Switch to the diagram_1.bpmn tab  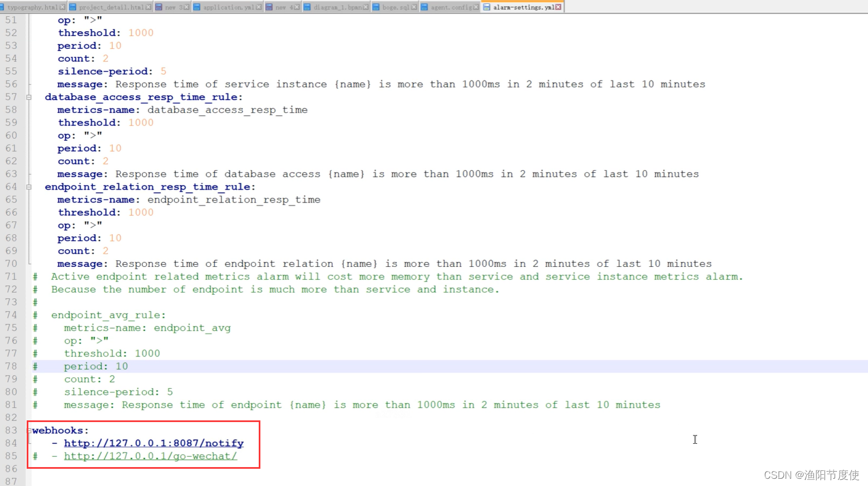336,7
